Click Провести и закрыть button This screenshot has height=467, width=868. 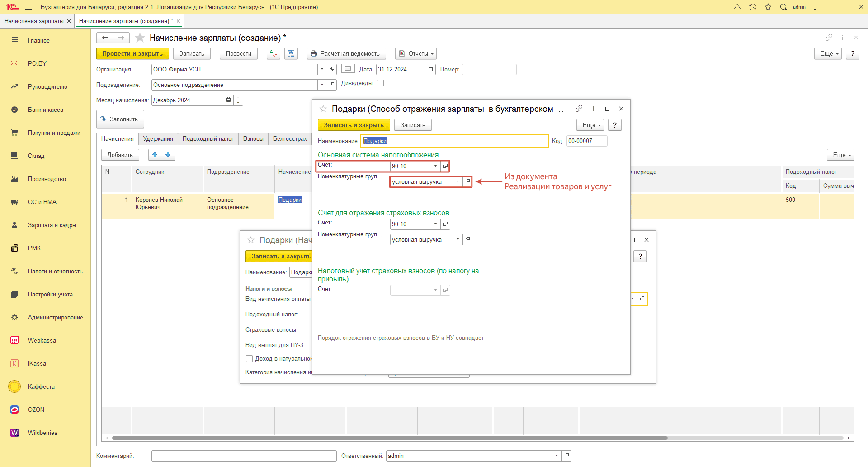[132, 53]
